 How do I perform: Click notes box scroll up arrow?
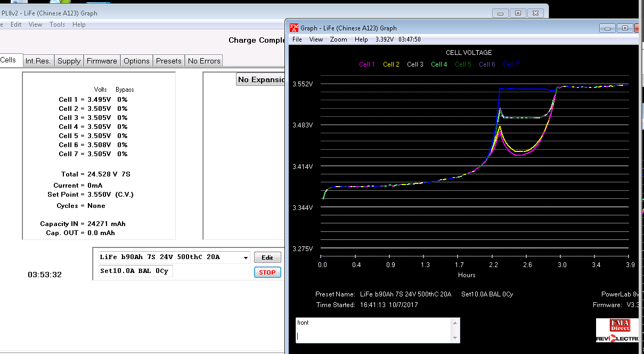[454, 323]
